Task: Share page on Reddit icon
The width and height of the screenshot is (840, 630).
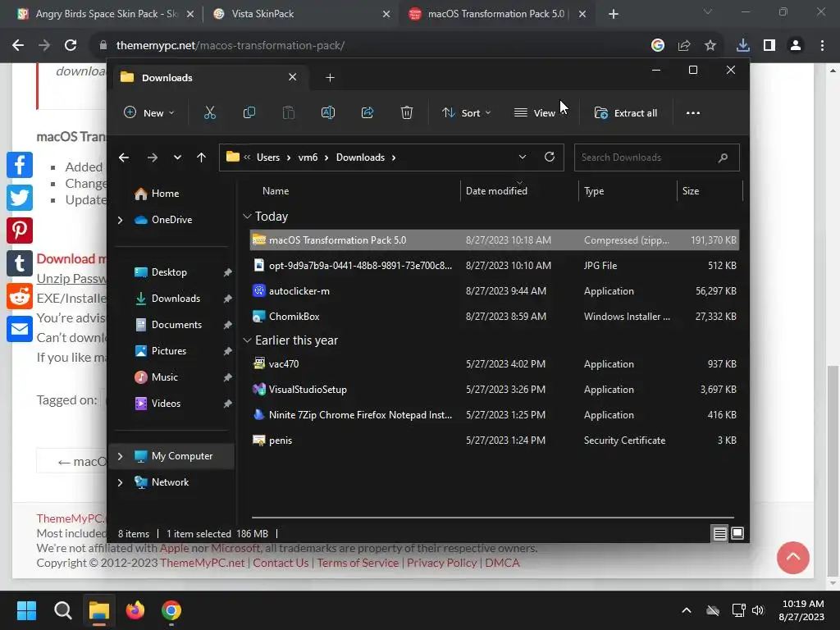Action: pos(20,296)
